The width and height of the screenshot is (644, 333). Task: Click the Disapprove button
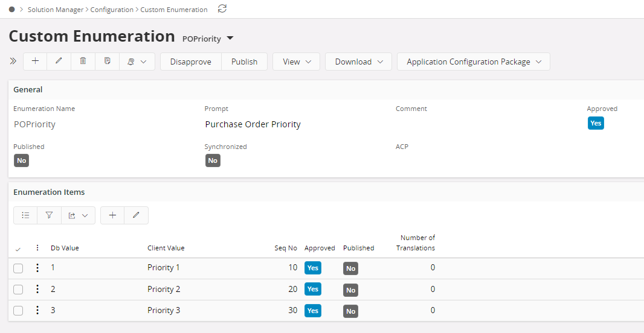pyautogui.click(x=190, y=62)
